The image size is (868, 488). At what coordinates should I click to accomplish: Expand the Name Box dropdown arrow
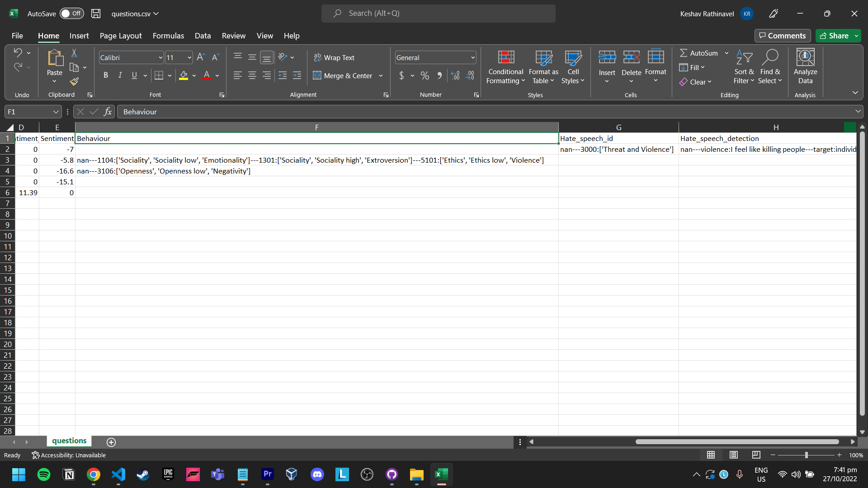point(56,112)
